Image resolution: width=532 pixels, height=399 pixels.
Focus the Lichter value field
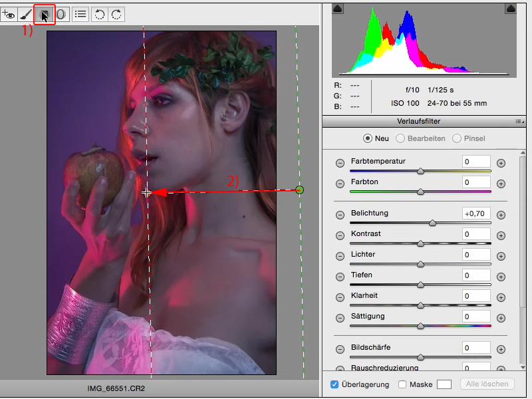click(476, 255)
